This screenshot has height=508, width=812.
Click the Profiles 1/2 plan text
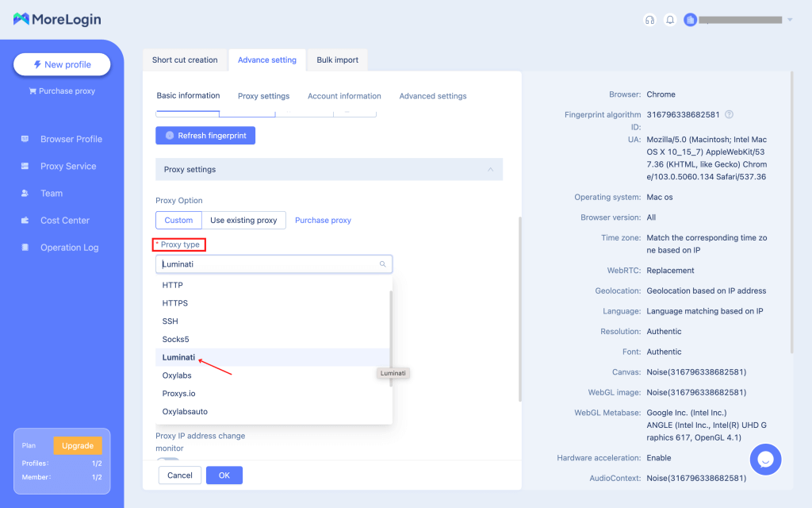click(x=62, y=464)
